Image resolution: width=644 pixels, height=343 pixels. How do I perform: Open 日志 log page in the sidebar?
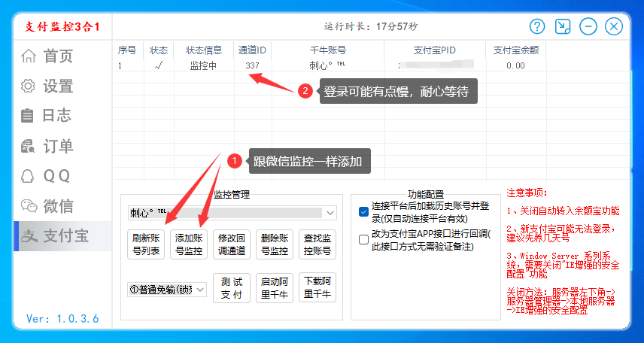click(62, 116)
